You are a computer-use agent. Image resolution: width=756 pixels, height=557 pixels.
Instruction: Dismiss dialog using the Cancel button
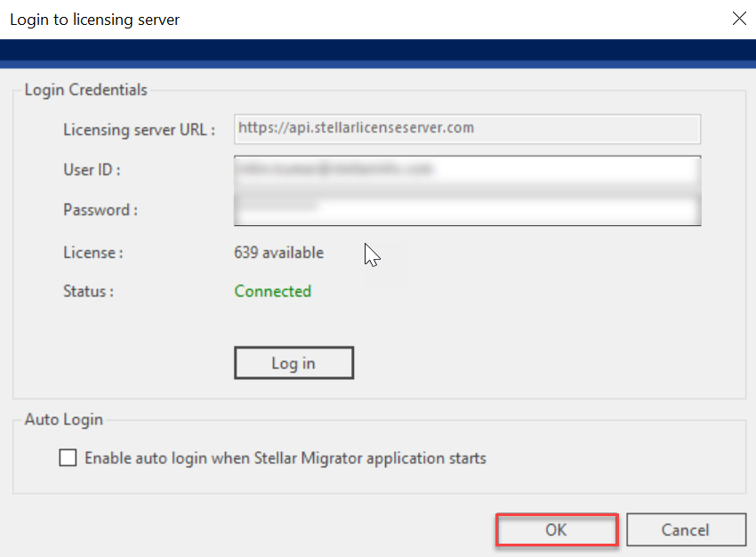tap(686, 529)
